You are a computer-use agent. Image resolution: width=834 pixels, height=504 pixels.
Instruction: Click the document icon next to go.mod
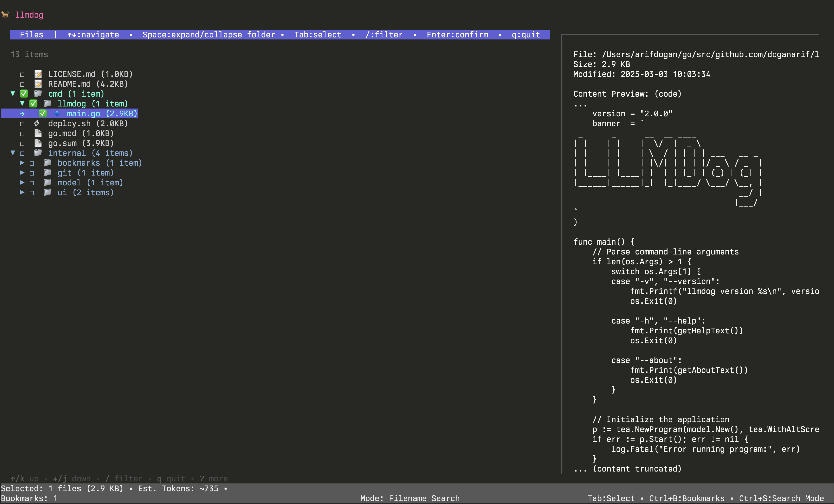pyautogui.click(x=38, y=133)
